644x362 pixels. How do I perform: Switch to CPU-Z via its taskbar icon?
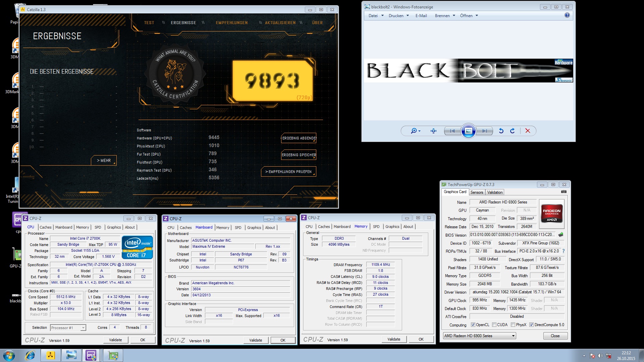click(x=92, y=355)
